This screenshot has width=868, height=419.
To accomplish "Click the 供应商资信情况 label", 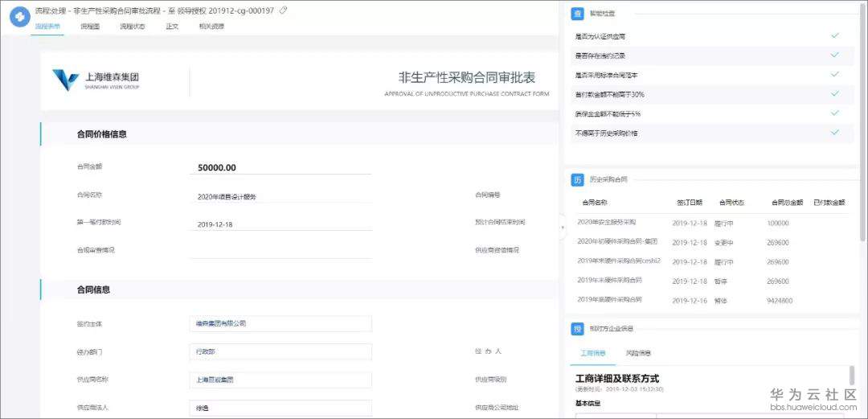I will (497, 250).
